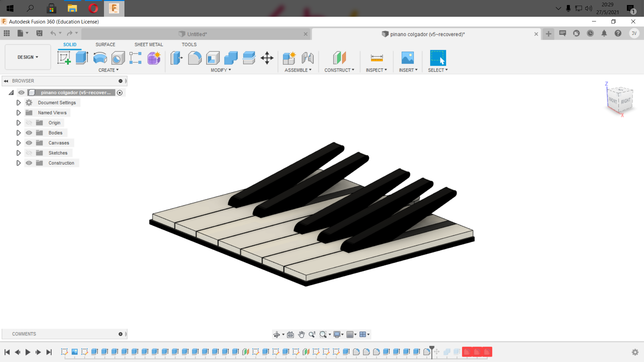644x362 pixels.
Task: Activate the Joint tool in Assemble
Action: pos(308,58)
